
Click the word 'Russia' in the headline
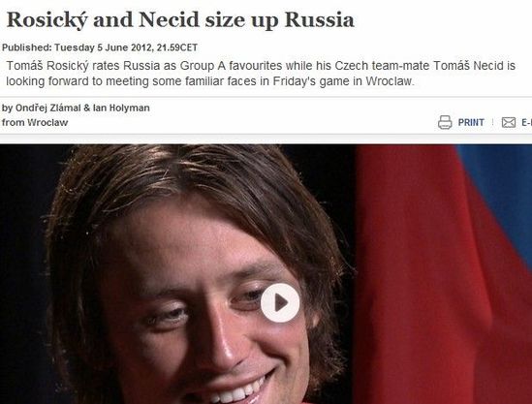pos(319,19)
